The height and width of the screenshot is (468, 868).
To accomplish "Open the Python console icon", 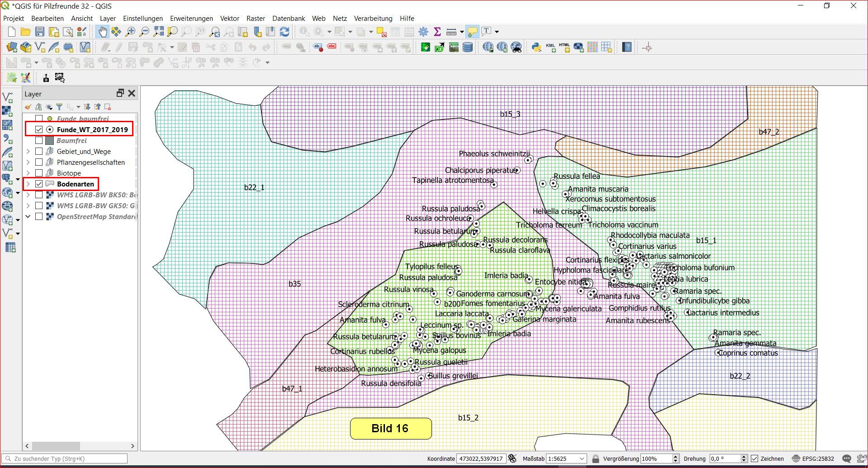I will [536, 47].
